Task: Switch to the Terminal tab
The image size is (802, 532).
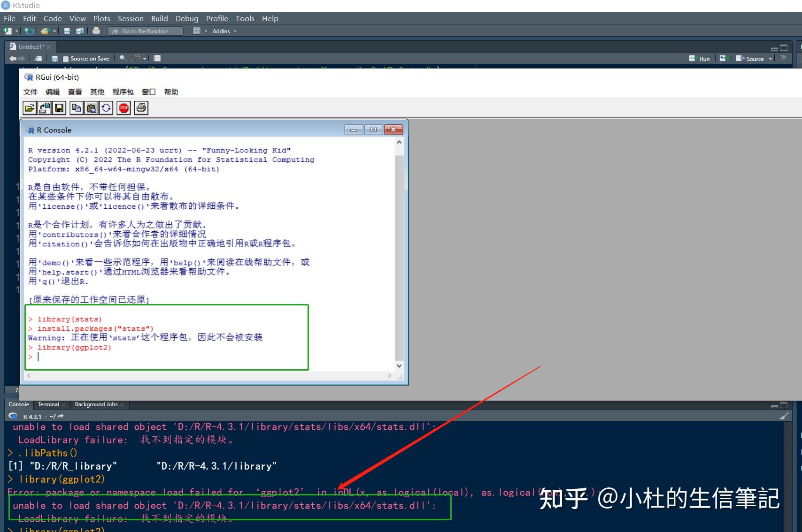Action: [48, 404]
